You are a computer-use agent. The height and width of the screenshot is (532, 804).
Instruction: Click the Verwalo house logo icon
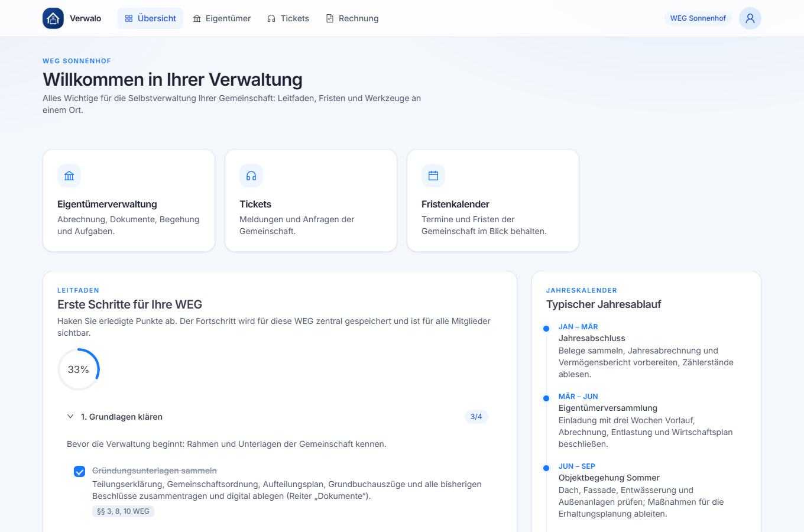(53, 18)
